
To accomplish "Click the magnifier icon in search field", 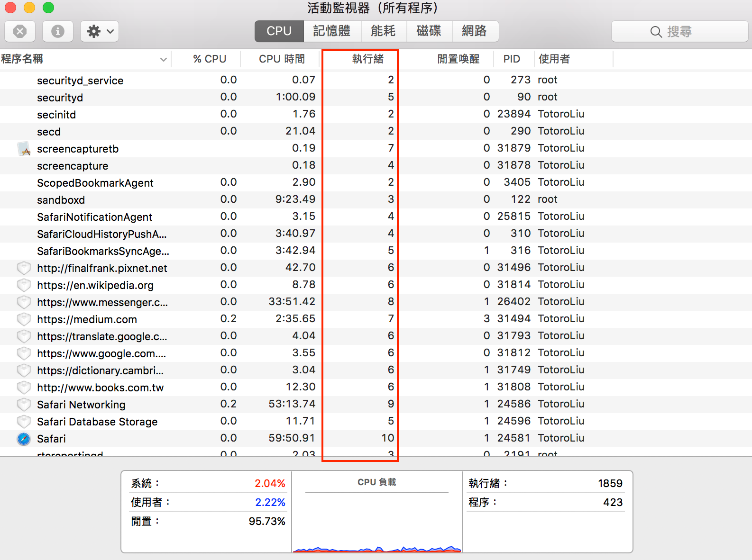I will pos(656,32).
